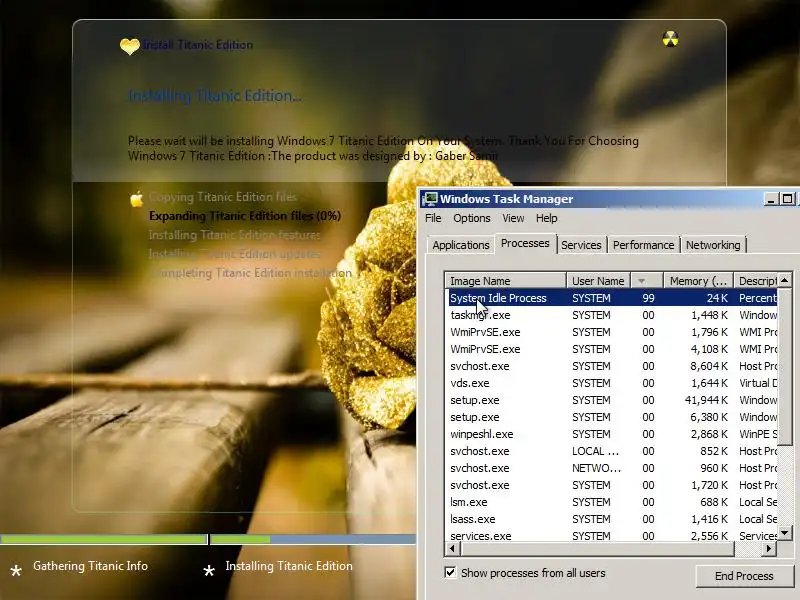Select the vds.exe process

click(x=612, y=383)
